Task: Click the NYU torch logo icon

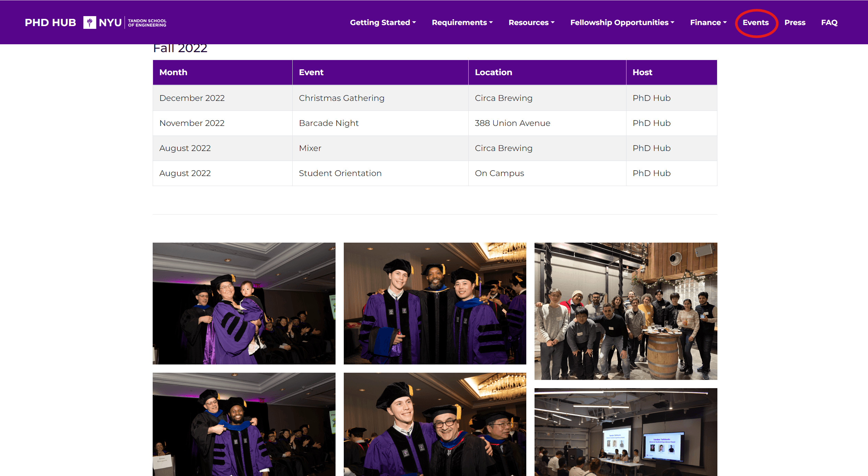Action: pos(90,23)
